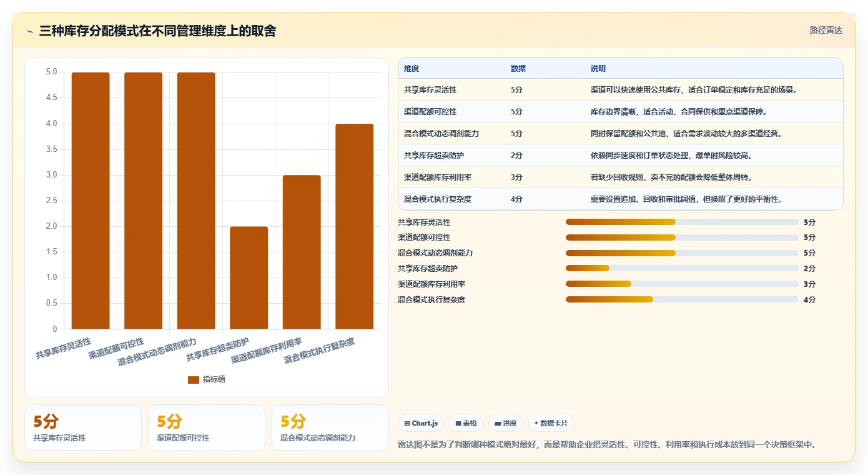Click the 共享库存超卖防护 bar in chart

(x=249, y=277)
